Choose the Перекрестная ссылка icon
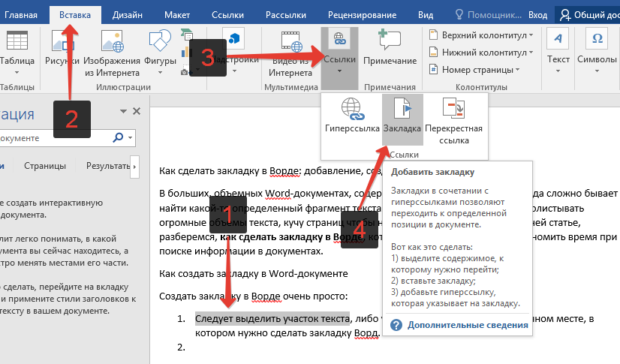This screenshot has width=620, height=364. point(453,112)
